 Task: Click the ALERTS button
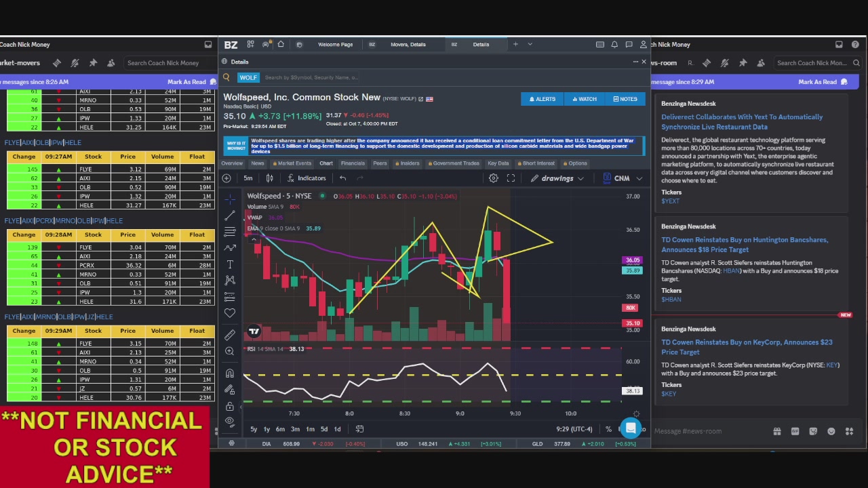point(542,99)
